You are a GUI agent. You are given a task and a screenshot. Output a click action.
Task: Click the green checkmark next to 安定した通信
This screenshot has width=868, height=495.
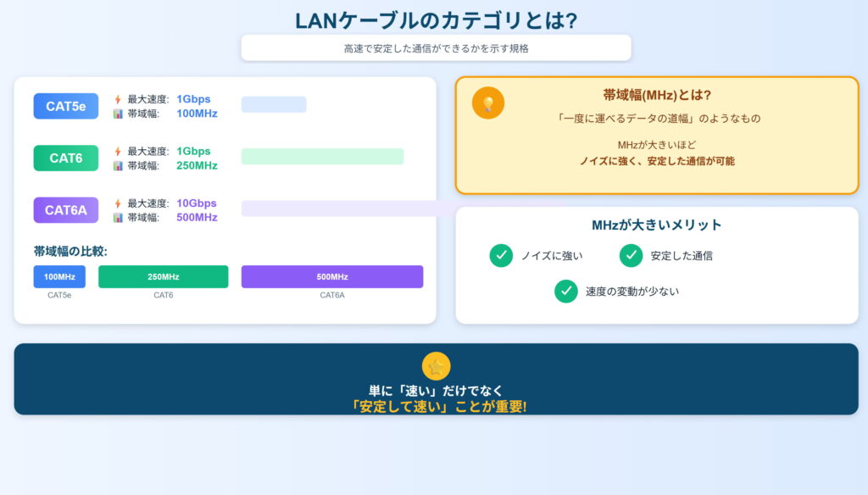(x=631, y=255)
